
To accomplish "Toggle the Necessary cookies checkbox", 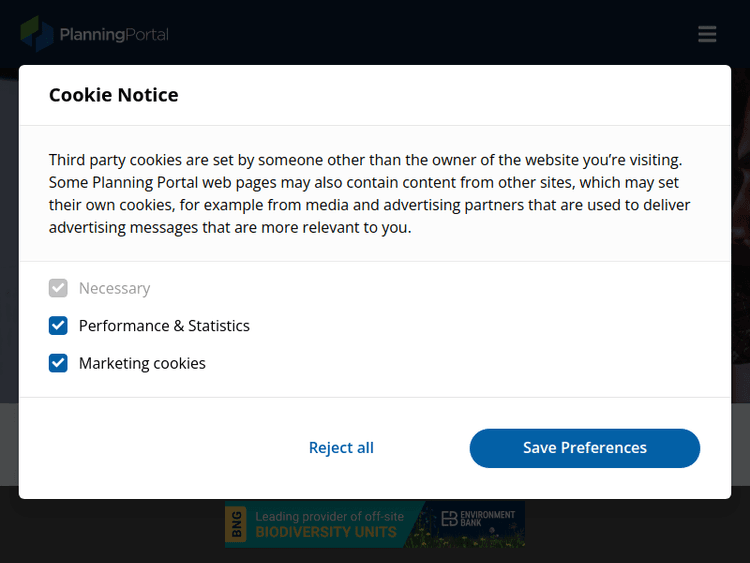I will (x=58, y=288).
